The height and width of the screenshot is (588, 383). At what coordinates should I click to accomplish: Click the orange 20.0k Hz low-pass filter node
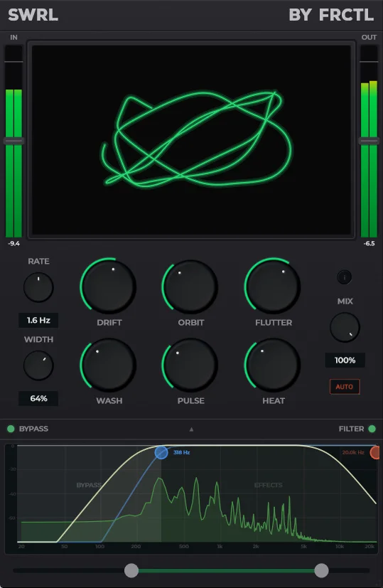tap(375, 453)
